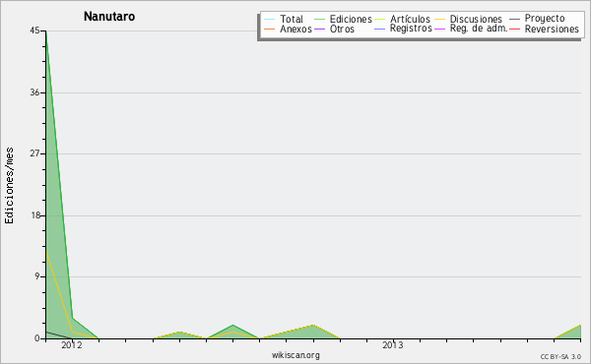Click the 45 y-axis value
This screenshot has height=364, width=591.
(x=34, y=30)
